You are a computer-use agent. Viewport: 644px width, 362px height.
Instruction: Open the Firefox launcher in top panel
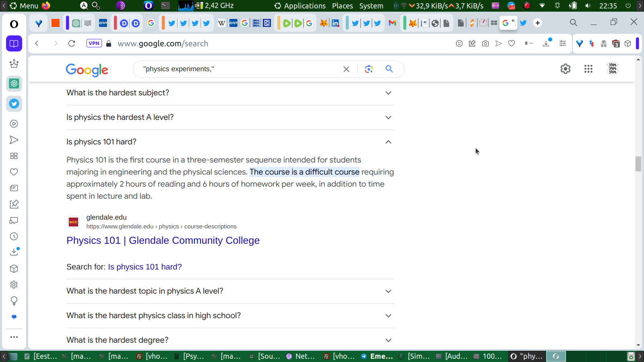(x=46, y=6)
